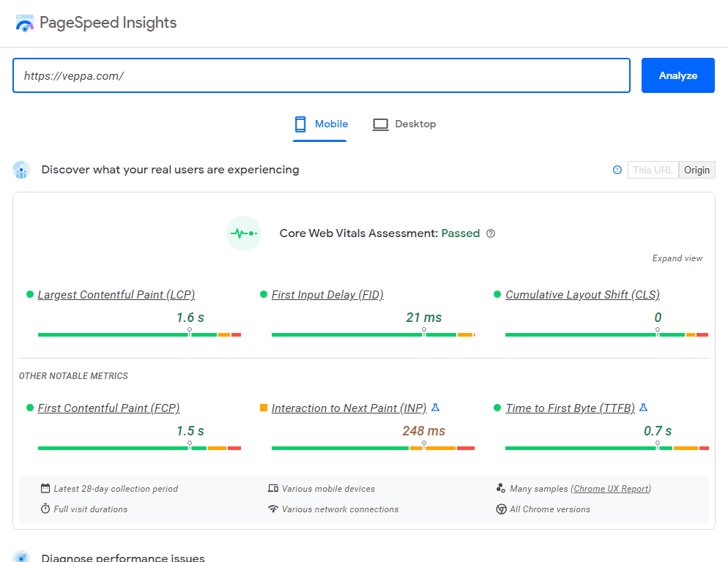This screenshot has width=728, height=562.
Task: Click the CLS distribution bar
Action: [x=607, y=334]
